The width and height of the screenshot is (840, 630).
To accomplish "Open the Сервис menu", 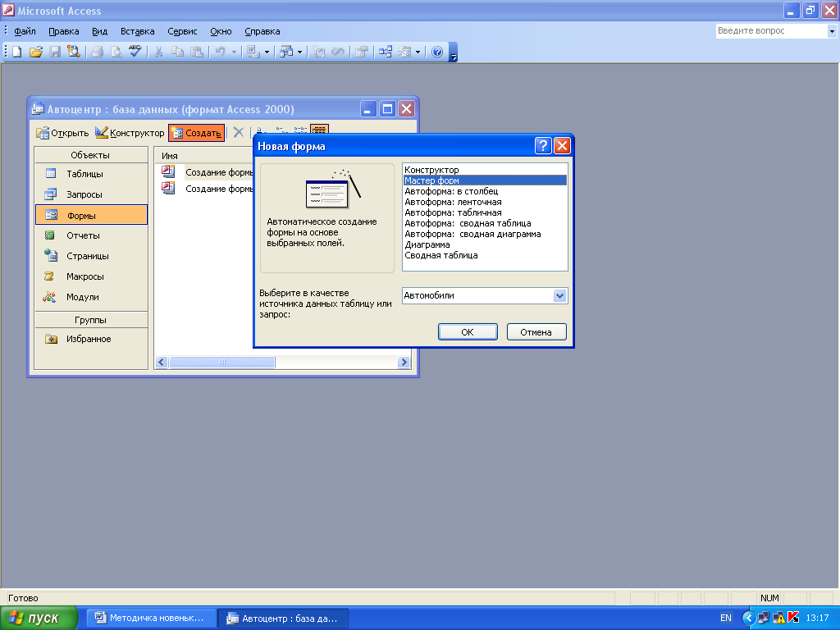I will tap(182, 31).
